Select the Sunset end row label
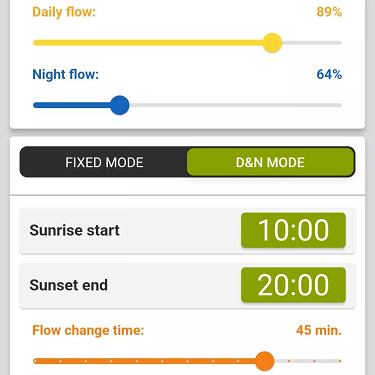375x375 pixels. pos(68,285)
